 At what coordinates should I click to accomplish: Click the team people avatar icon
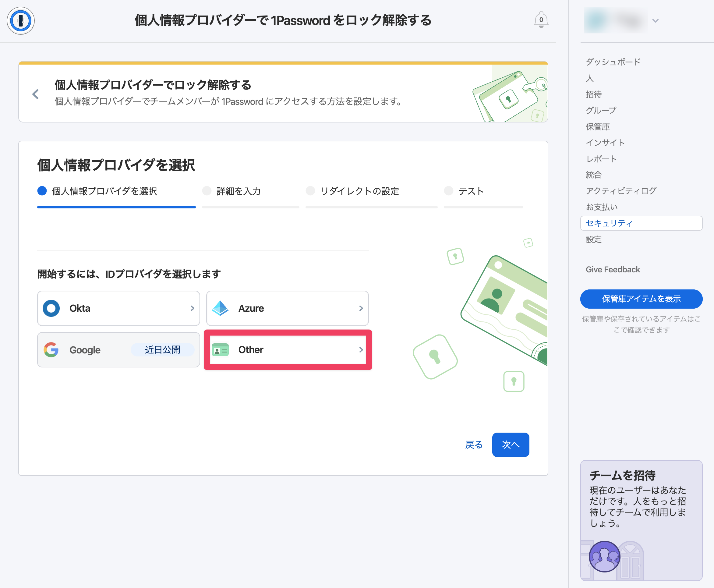click(x=604, y=556)
